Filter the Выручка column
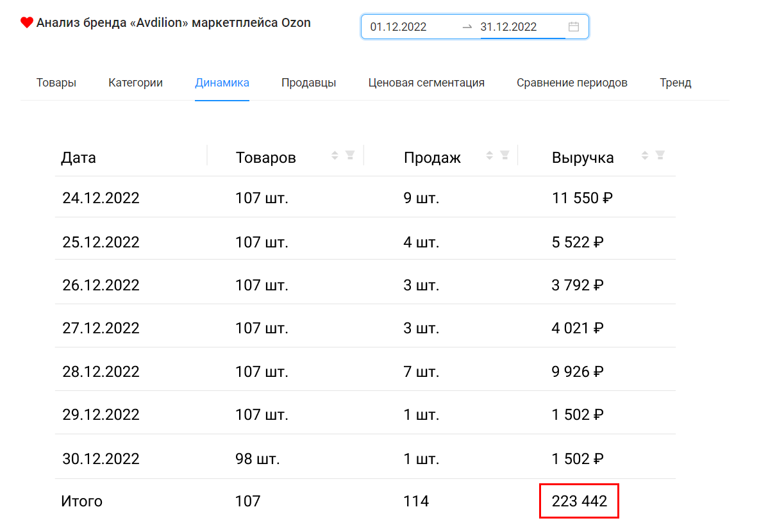 [x=660, y=155]
